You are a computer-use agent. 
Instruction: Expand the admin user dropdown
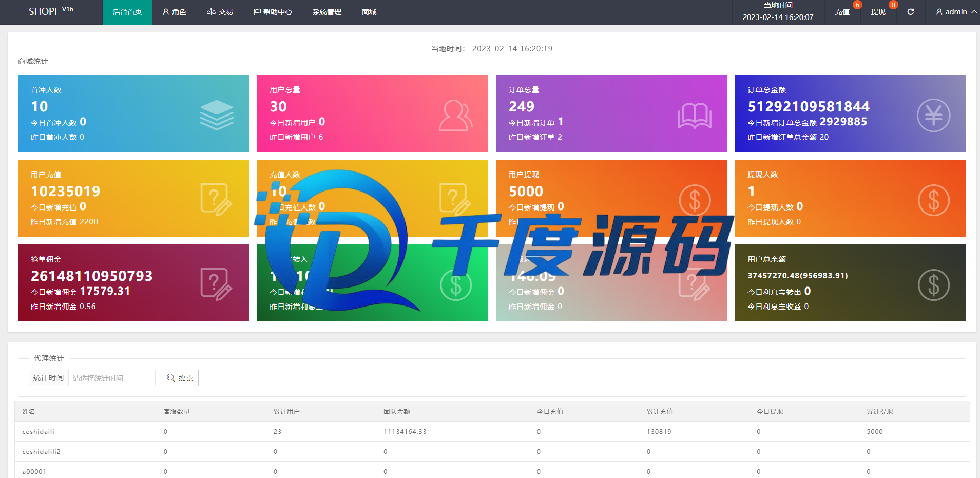tap(956, 12)
